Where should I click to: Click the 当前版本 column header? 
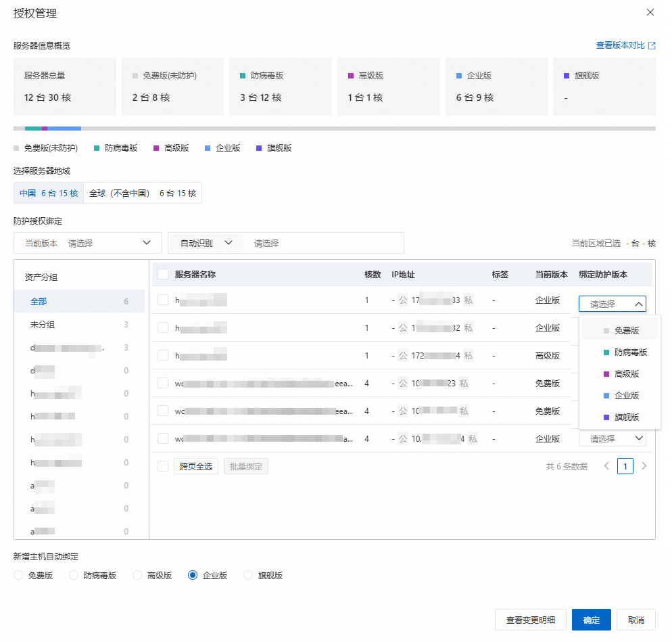point(552,275)
